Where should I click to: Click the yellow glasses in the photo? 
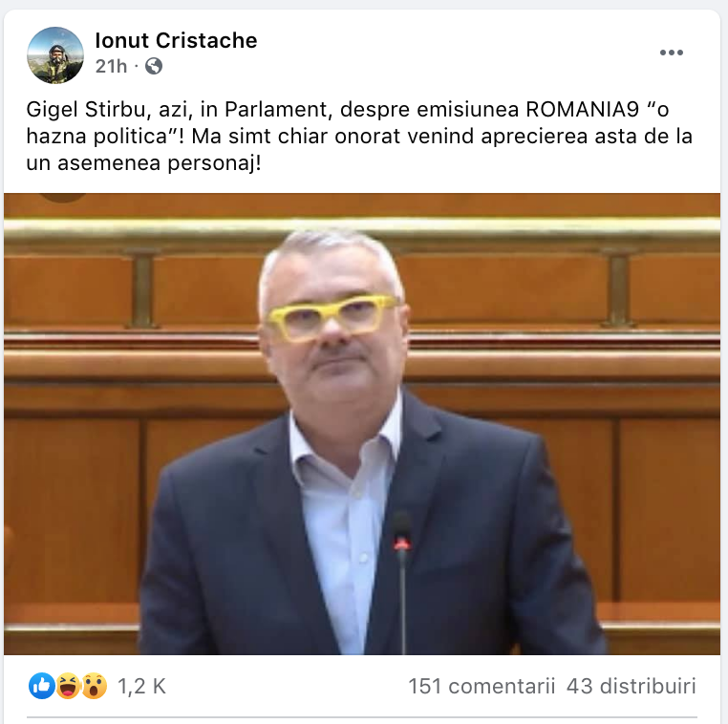333,317
